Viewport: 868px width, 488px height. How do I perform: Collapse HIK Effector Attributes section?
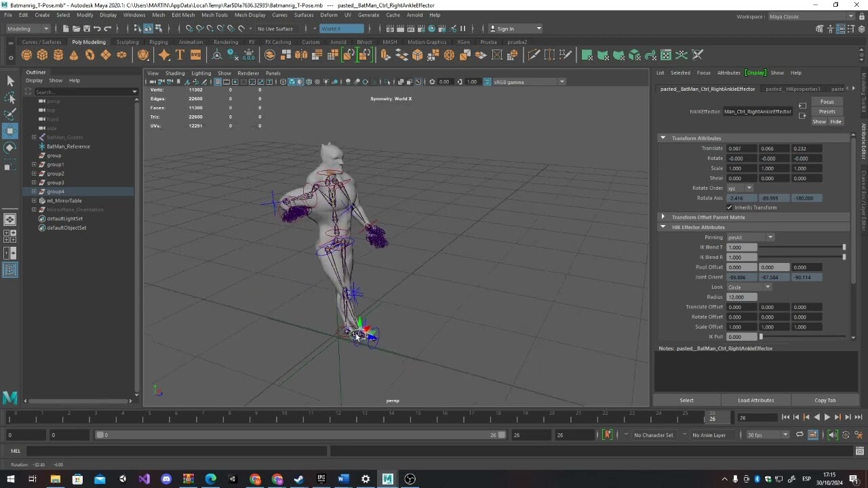[663, 227]
